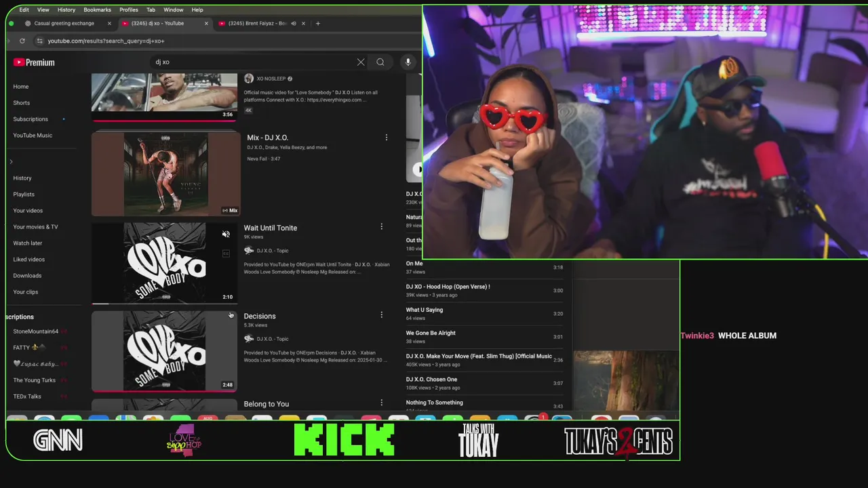Open Subscriptions in sidebar
The height and width of the screenshot is (488, 868).
tap(31, 119)
